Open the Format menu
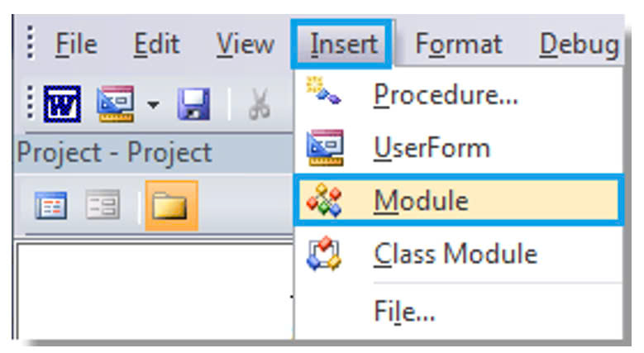This screenshot has width=644, height=353. [458, 45]
